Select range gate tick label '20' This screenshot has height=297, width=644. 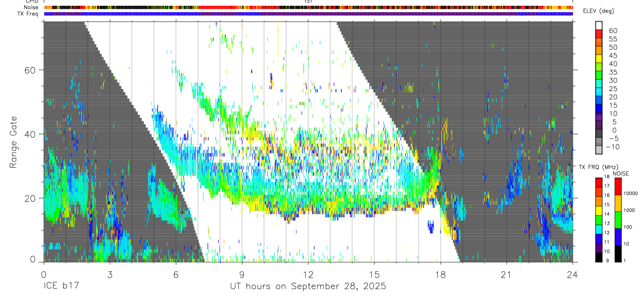(x=30, y=198)
